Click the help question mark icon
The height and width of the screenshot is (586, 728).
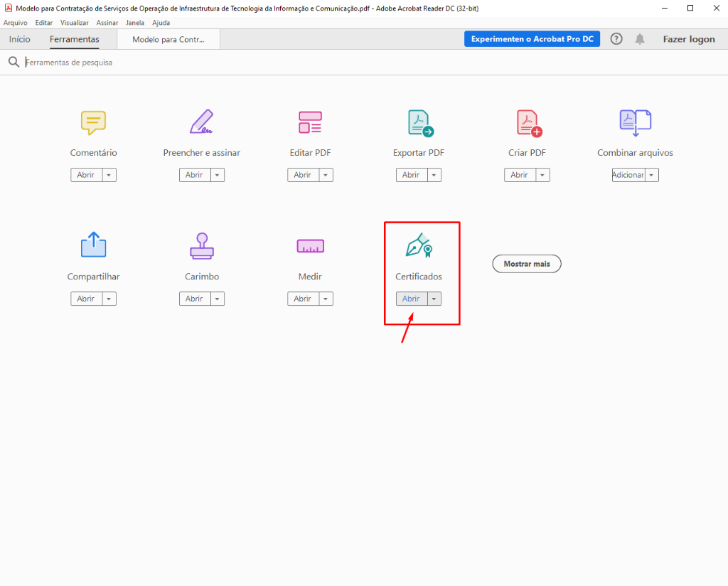(x=616, y=39)
